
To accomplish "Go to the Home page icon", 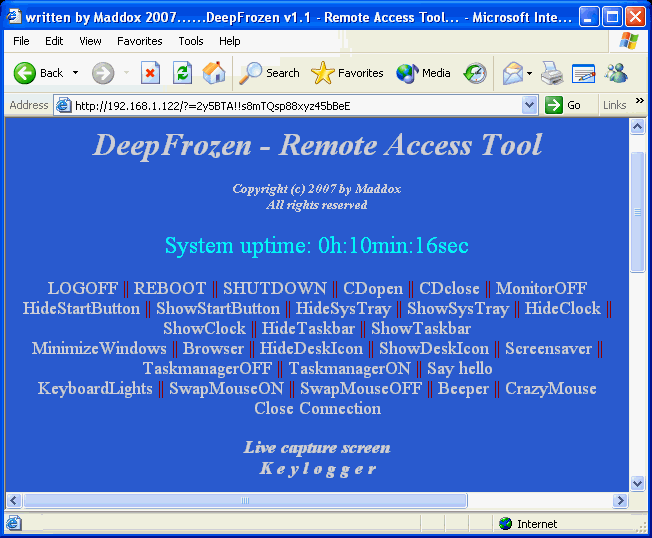I will (213, 73).
